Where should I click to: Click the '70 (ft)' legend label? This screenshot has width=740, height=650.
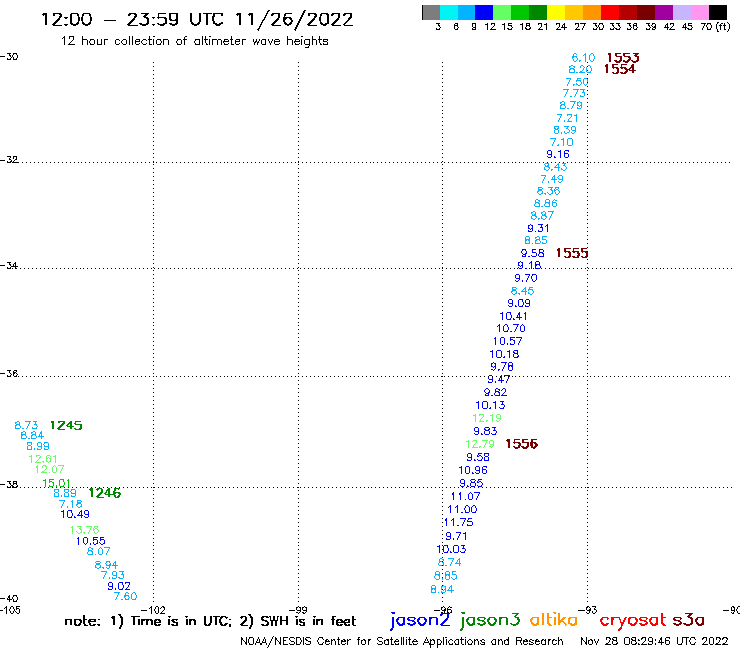[x=715, y=26]
